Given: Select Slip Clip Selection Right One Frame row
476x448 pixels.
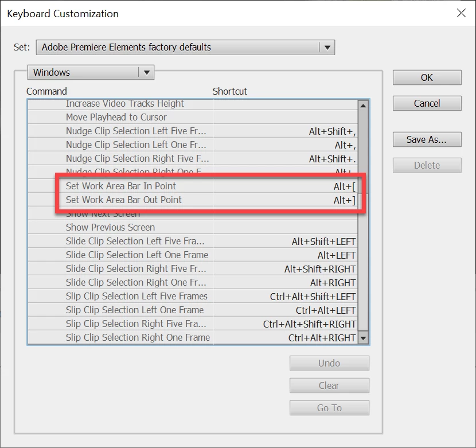Looking at the screenshot, I should [x=193, y=337].
